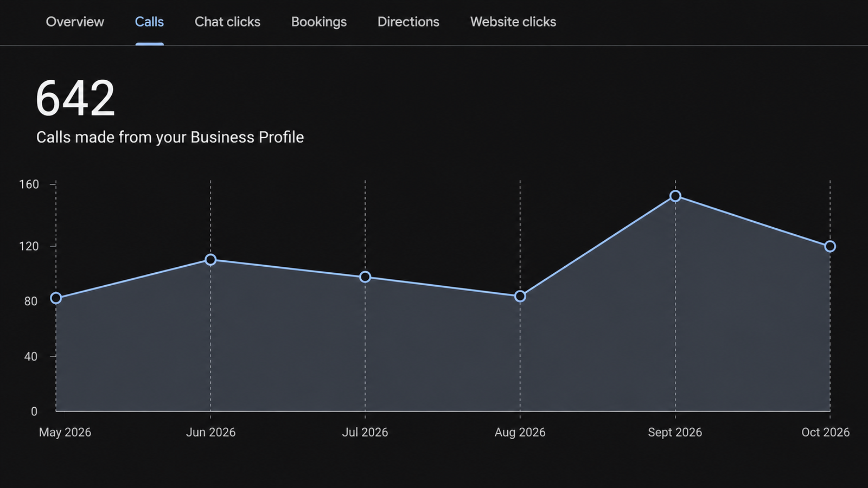Image resolution: width=868 pixels, height=488 pixels.
Task: Open the Bookings tab
Action: [319, 22]
